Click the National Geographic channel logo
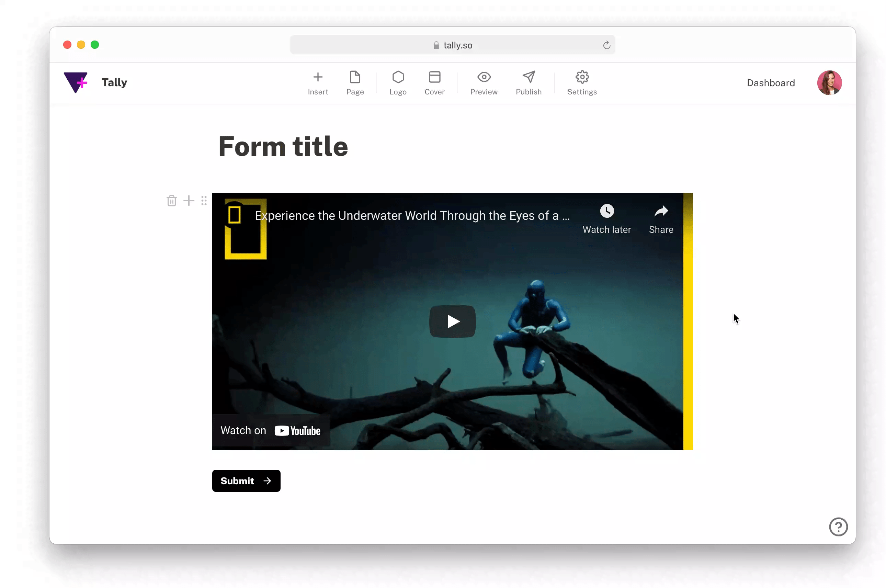Viewport: 886px width, 588px height. point(234,215)
